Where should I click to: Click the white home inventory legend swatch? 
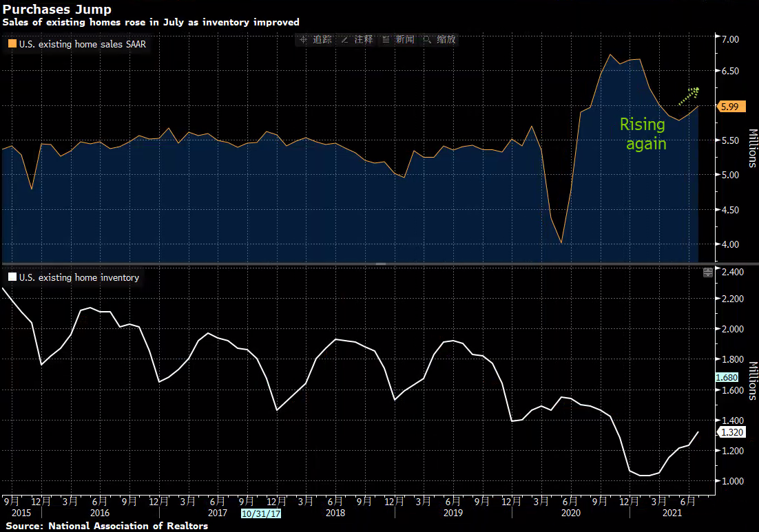click(12, 278)
